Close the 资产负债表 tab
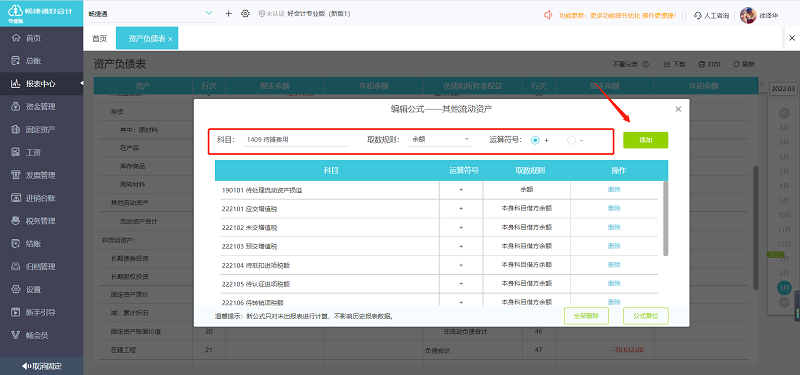Screen dimensions: 800x375 point(170,39)
